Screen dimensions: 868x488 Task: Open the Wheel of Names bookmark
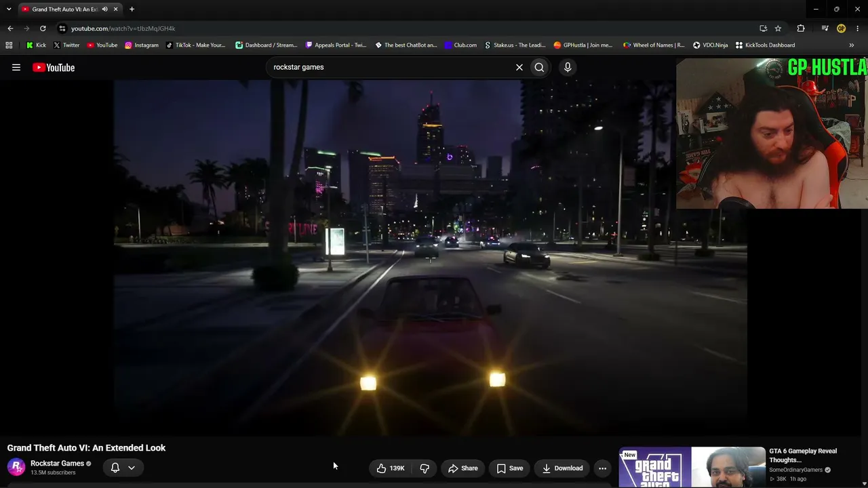point(654,45)
